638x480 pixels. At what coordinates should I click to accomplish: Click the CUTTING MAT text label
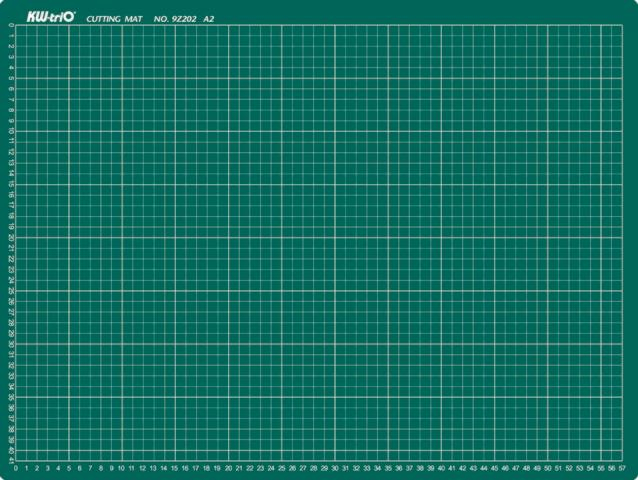tap(114, 19)
